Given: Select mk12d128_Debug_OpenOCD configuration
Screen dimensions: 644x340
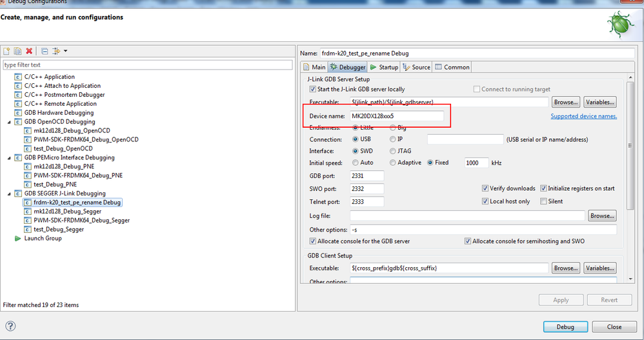Looking at the screenshot, I should tap(72, 130).
